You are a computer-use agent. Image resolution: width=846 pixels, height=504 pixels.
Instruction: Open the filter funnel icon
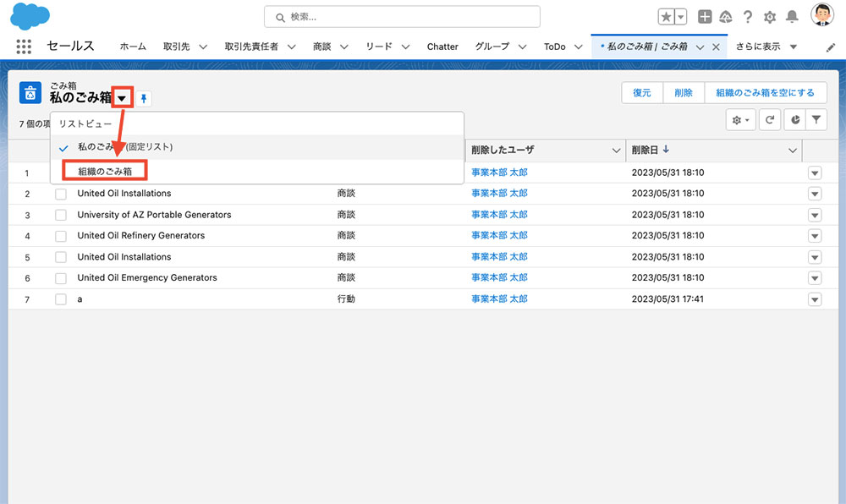[x=816, y=120]
